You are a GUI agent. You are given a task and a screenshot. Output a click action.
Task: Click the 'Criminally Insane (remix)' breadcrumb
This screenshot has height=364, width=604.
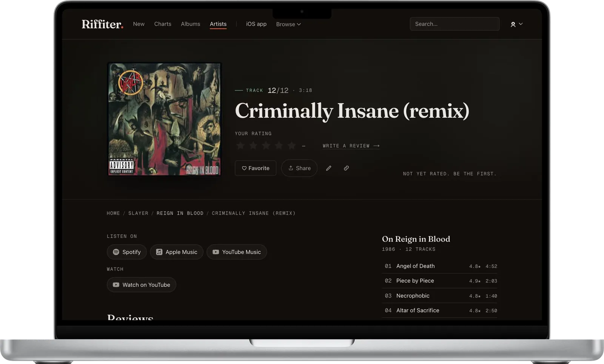254,213
